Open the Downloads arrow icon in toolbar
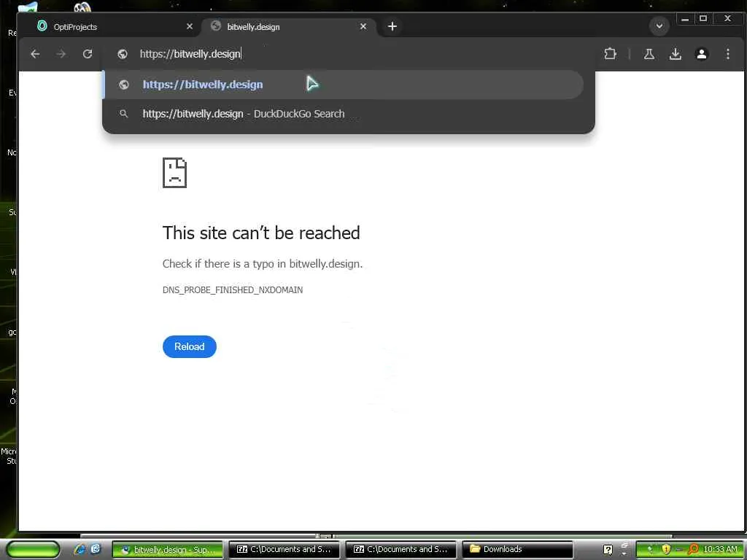Viewport: 747px width, 560px height. [675, 54]
